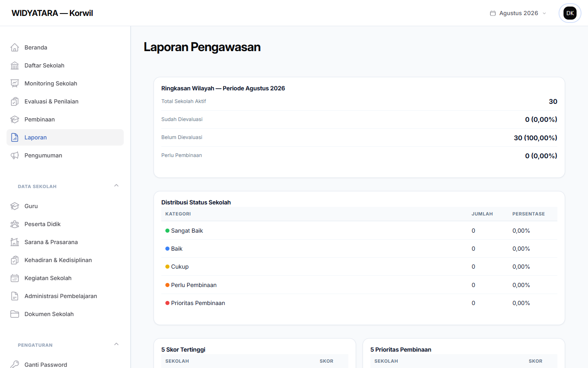Click the calendar icon beside Agustus 2026
Screen dimensions: 588x368
[x=493, y=13]
